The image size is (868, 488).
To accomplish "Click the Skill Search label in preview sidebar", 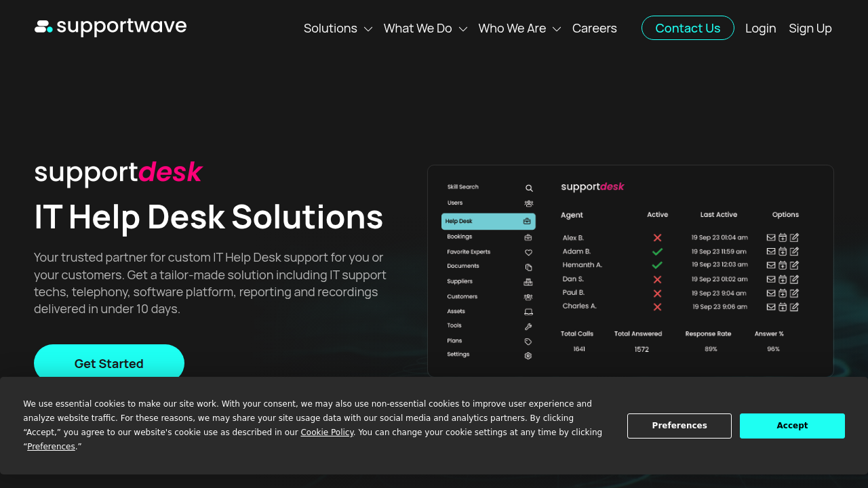I will click(463, 187).
